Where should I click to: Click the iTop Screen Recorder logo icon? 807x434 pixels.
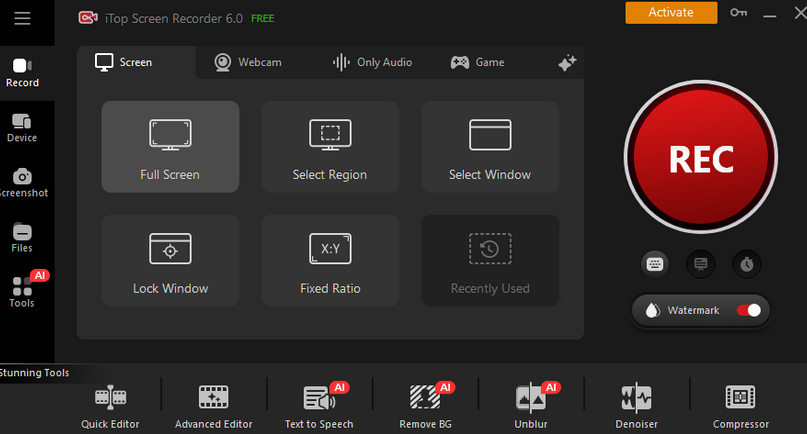pos(88,18)
